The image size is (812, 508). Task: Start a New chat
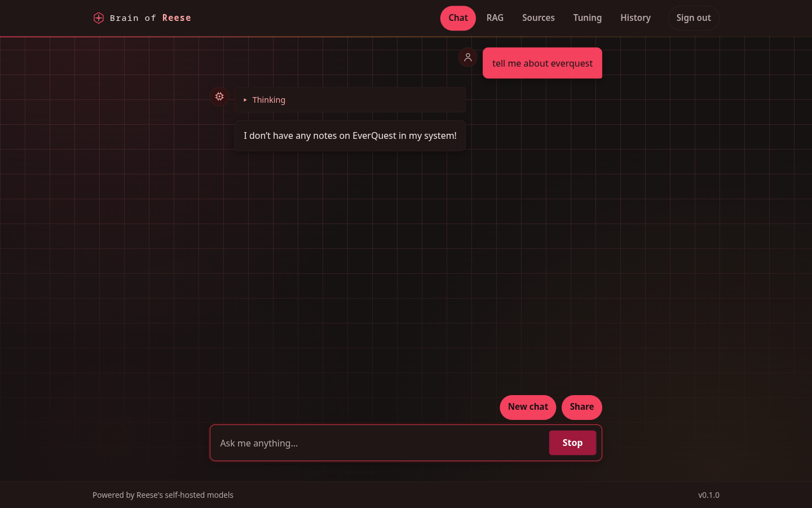click(528, 407)
